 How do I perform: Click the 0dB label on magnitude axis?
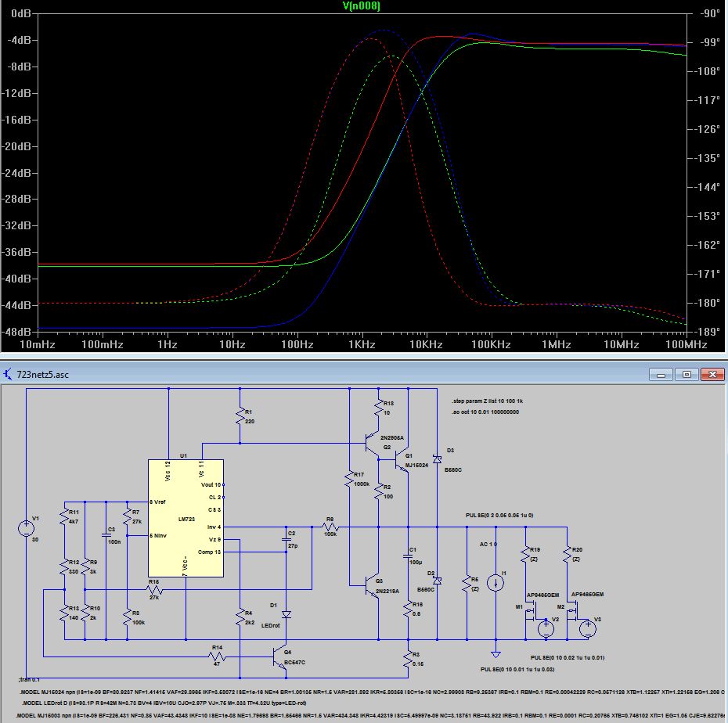[20, 13]
